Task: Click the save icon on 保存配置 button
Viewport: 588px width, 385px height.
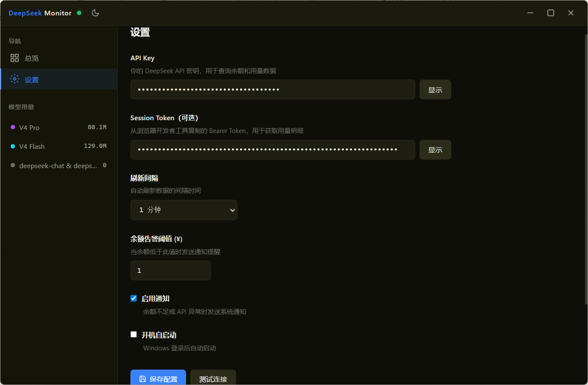Action: 143,379
